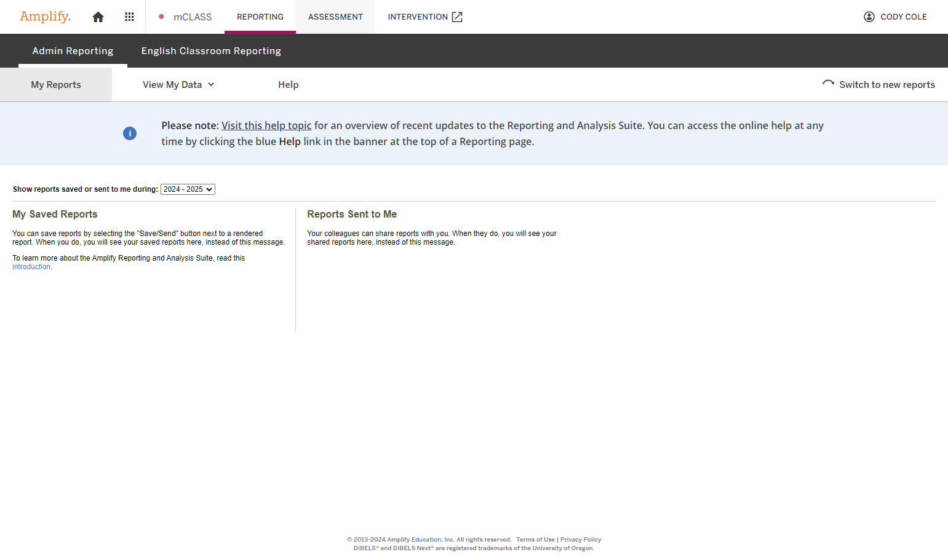The width and height of the screenshot is (948, 560).
Task: Open the Visit this help topic link
Action: 266,125
